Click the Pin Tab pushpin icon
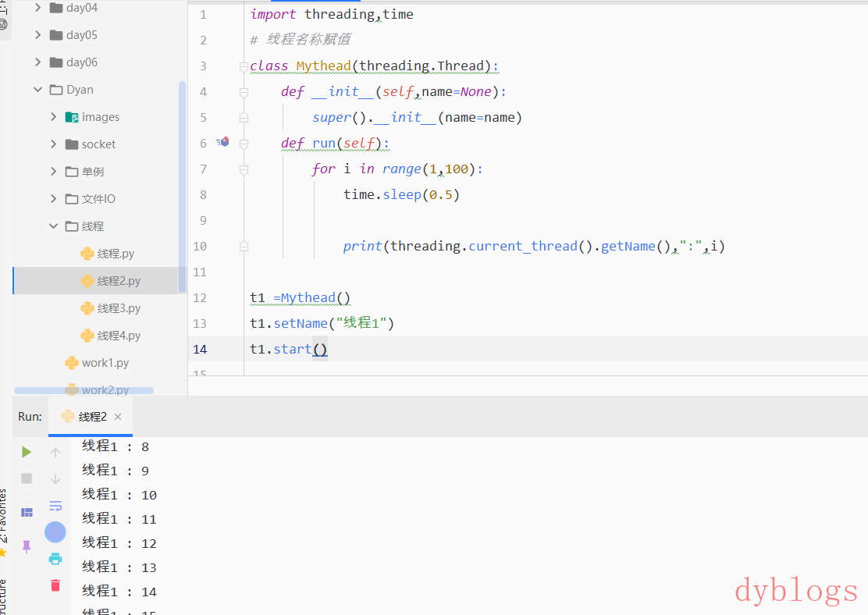 coord(27,546)
